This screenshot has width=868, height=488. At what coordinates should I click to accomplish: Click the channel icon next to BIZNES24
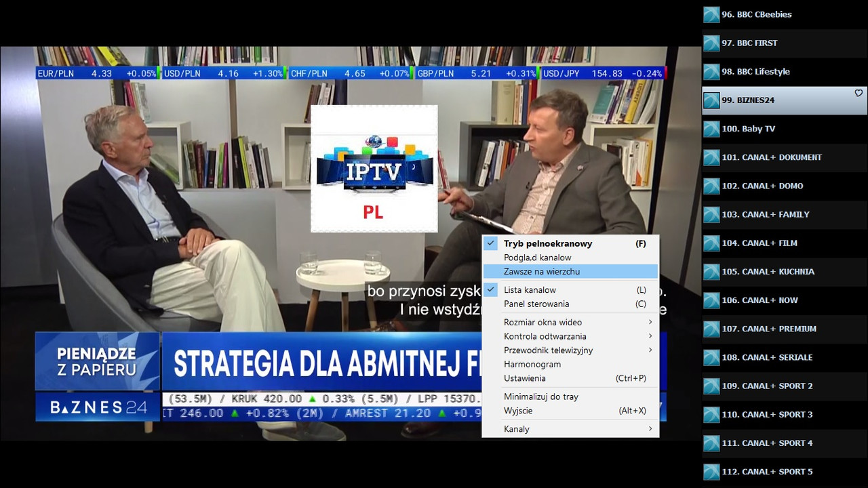tap(711, 100)
